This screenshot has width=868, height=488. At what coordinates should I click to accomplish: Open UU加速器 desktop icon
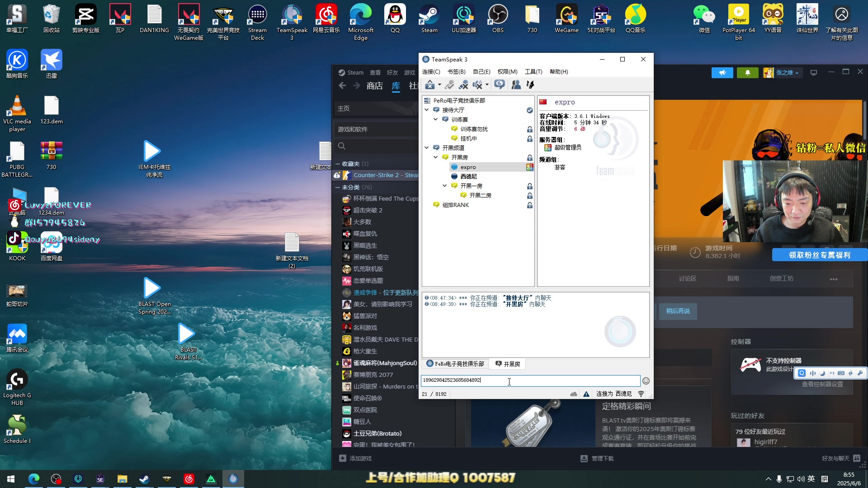pyautogui.click(x=464, y=19)
